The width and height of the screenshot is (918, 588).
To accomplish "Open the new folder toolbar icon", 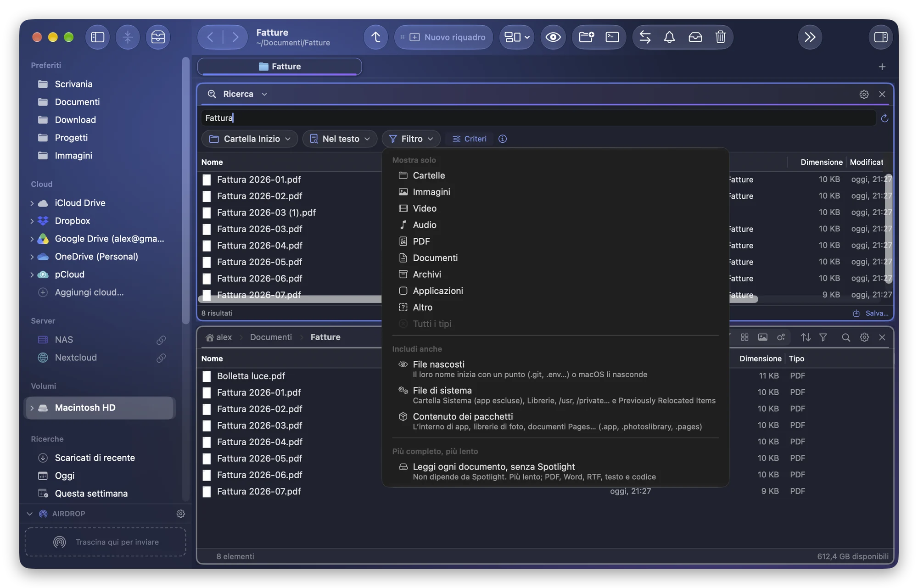I will (x=587, y=37).
